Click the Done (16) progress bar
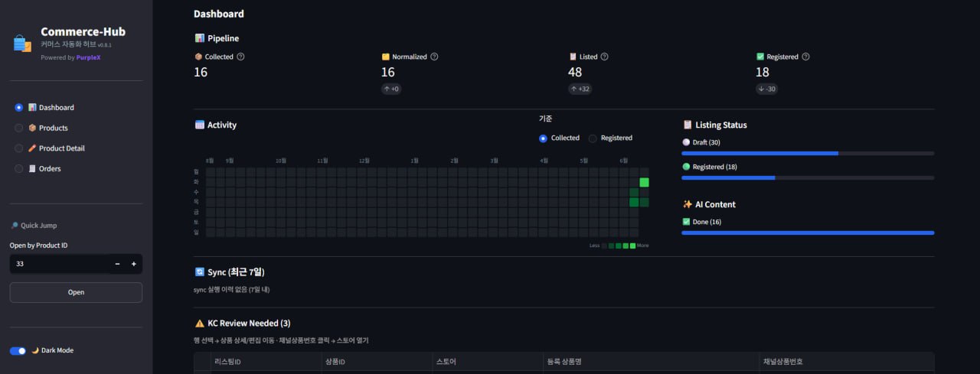 click(808, 233)
